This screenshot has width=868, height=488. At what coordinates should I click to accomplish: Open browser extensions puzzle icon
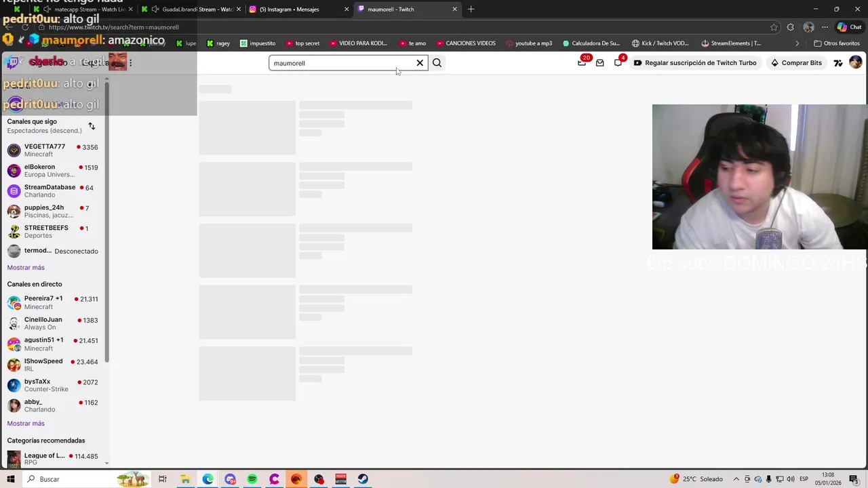click(791, 27)
